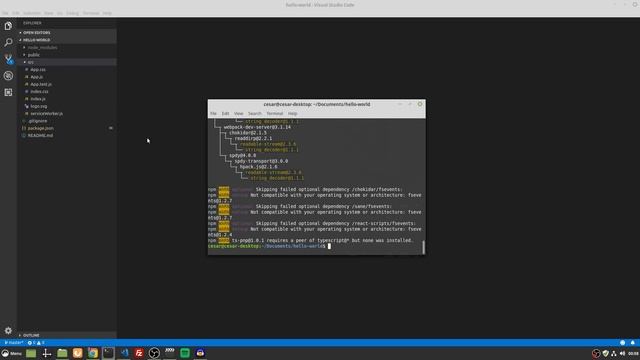Open OBS Studio from the taskbar

[154, 353]
